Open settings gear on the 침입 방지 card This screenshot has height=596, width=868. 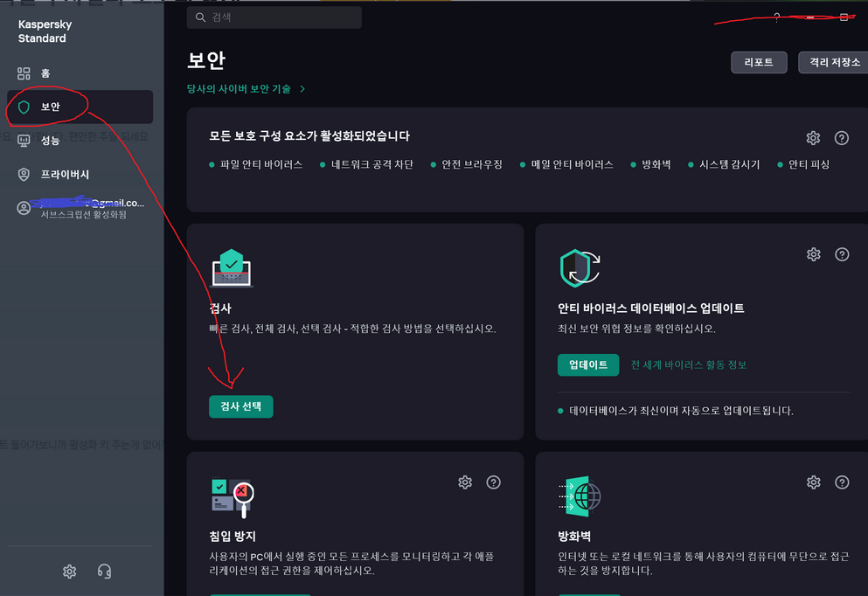465,482
